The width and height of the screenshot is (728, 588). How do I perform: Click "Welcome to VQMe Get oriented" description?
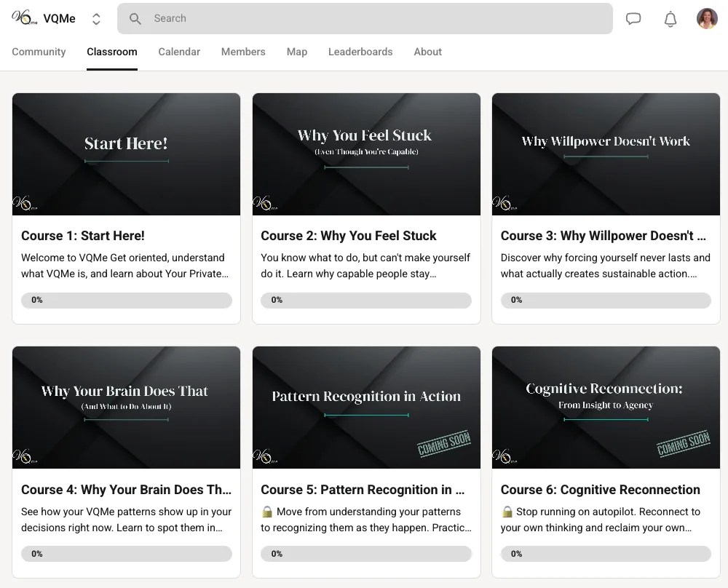pos(125,266)
